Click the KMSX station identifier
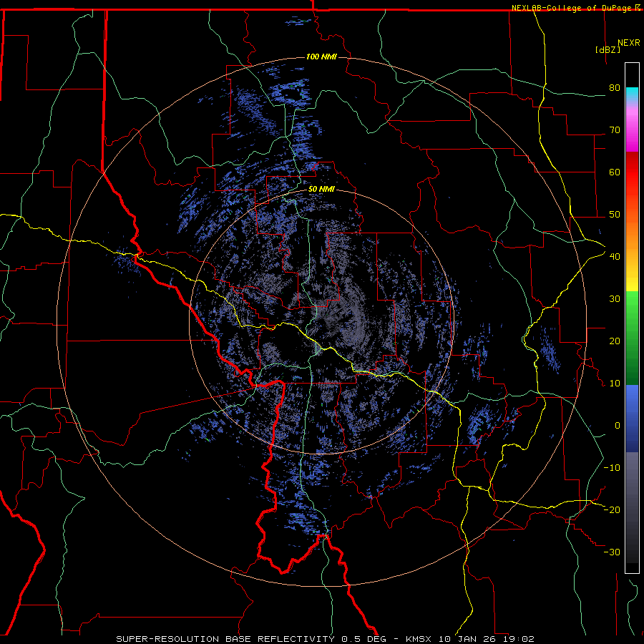 [419, 639]
